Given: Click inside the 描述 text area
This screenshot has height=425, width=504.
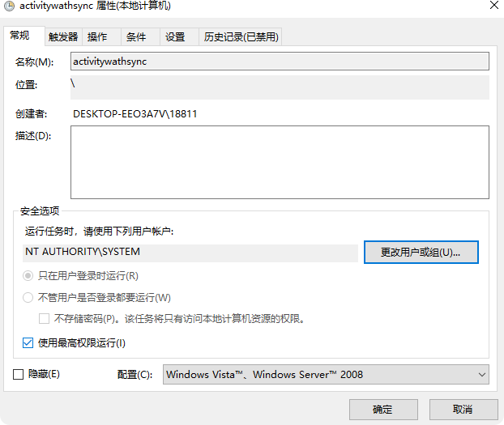Looking at the screenshot, I should (280, 162).
